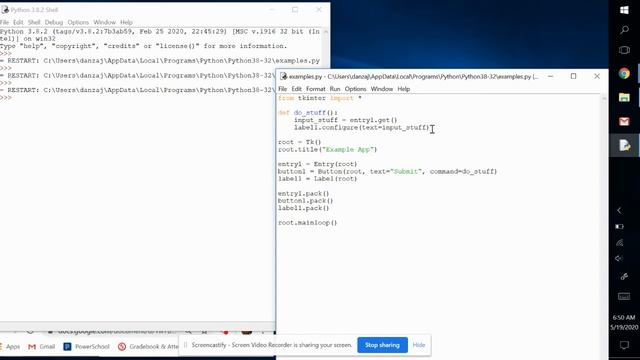Screen dimensions: 640x360
Task: Click the 'button1 = Button(root...' line
Action: coord(387,171)
